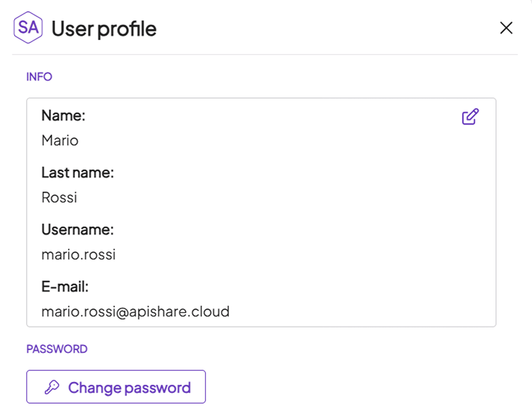Click the SA hexagon avatar icon
The image size is (532, 417).
[x=28, y=27]
